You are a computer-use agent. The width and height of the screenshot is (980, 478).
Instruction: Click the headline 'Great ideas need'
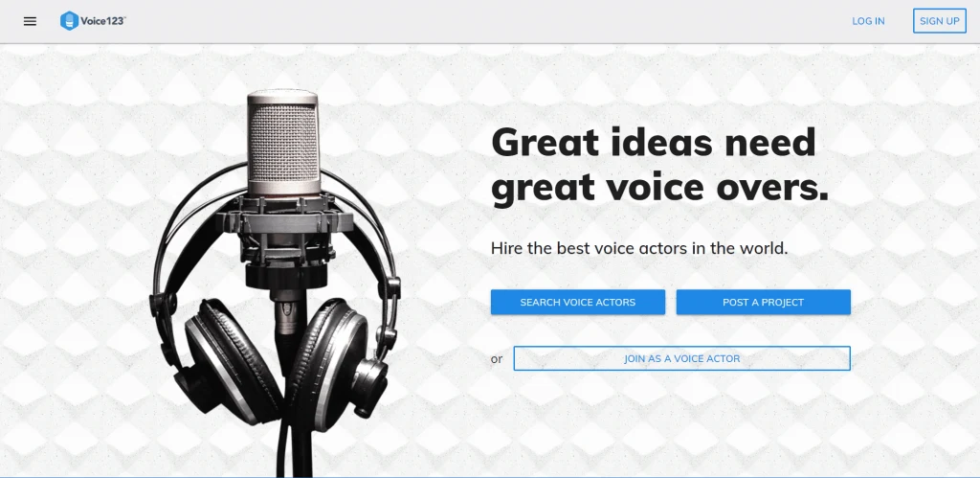653,142
